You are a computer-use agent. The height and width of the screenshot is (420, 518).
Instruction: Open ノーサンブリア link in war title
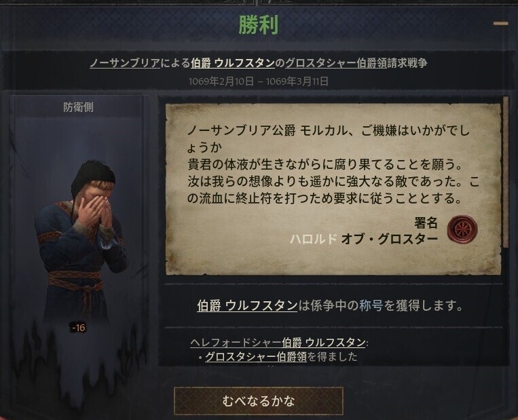pos(125,62)
